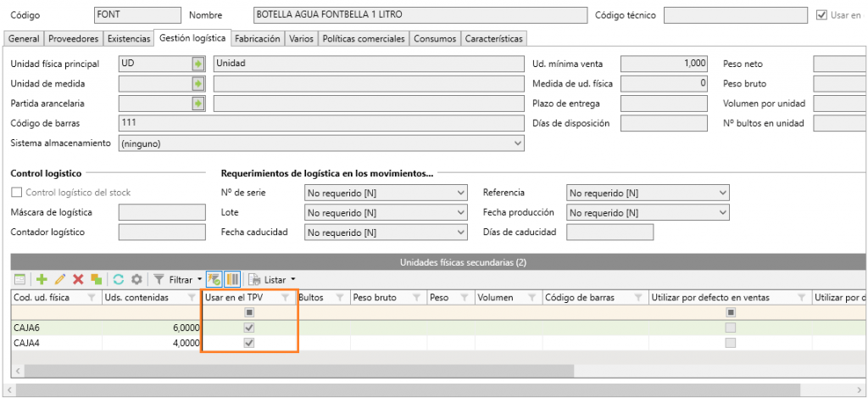Enable Control logístico del stock checkbox
868x398 pixels.
16,193
